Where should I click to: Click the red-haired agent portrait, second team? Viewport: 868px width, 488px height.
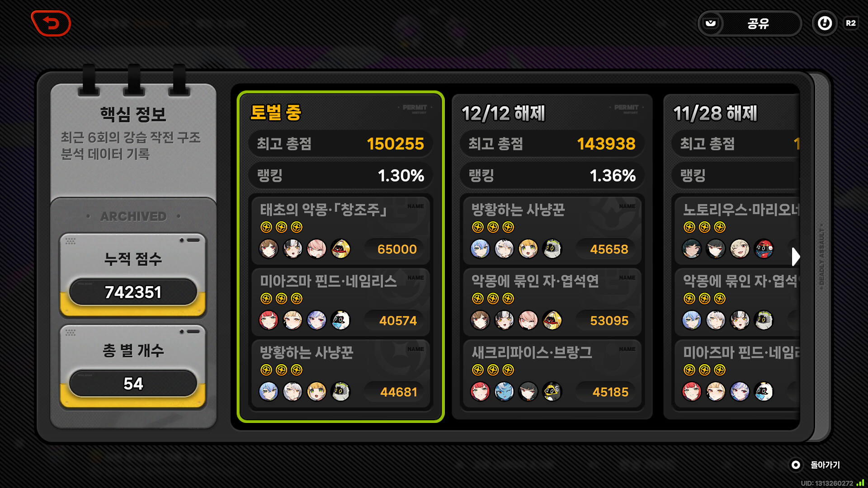269,320
